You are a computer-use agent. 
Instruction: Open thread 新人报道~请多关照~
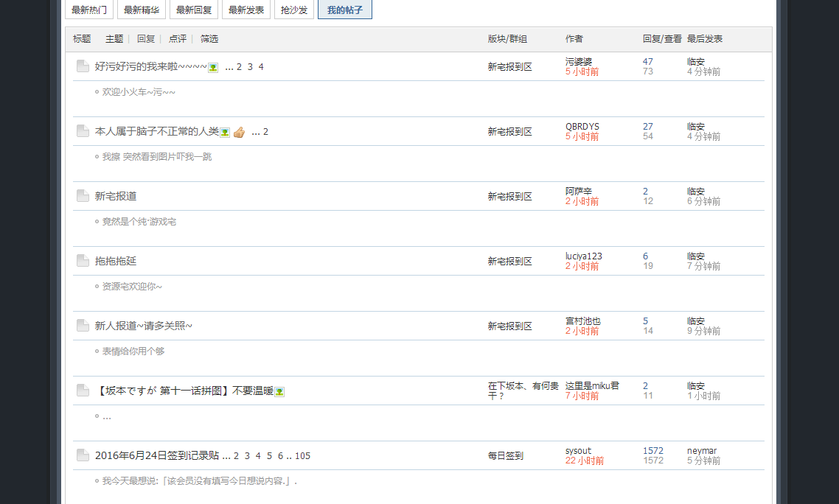144,326
